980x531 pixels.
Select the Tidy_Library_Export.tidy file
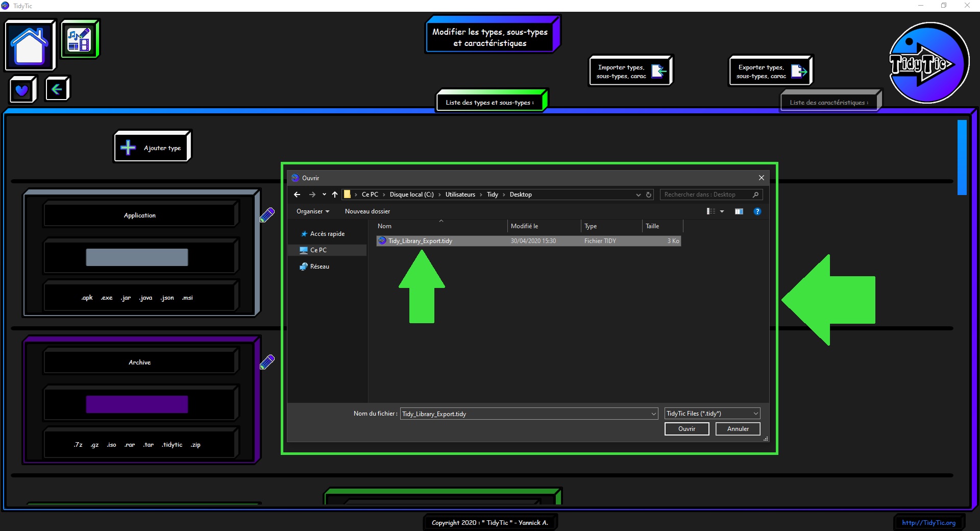(x=529, y=241)
